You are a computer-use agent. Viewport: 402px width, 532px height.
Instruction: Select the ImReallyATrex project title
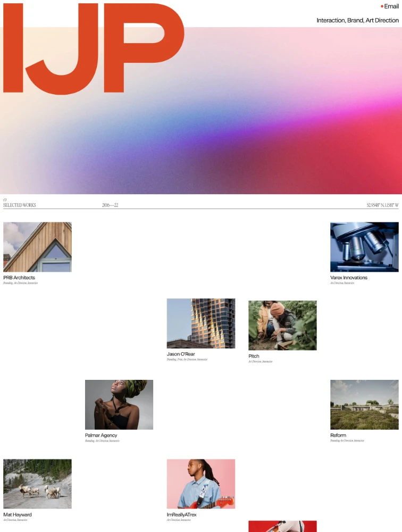pos(182,514)
